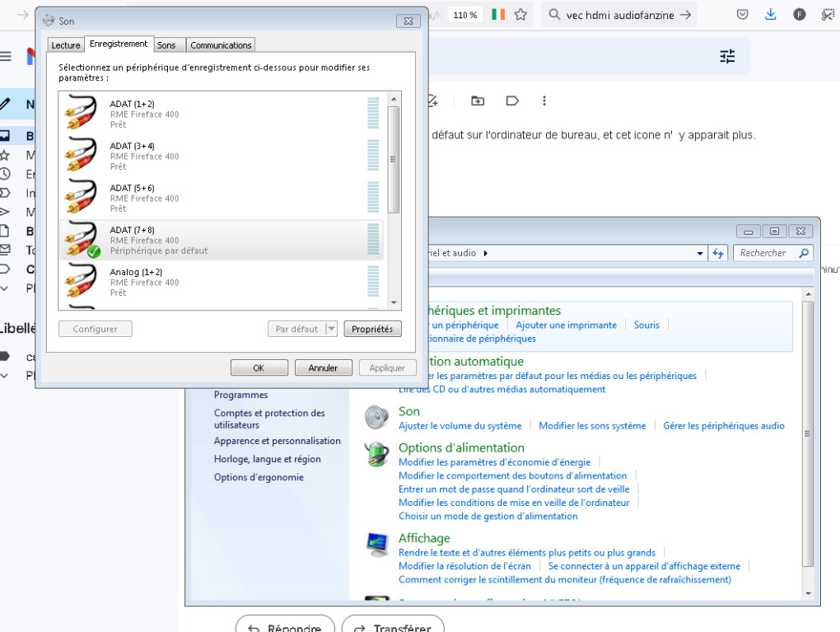
Task: Open 'Gérer les périphériques audio' link
Action: click(x=724, y=426)
